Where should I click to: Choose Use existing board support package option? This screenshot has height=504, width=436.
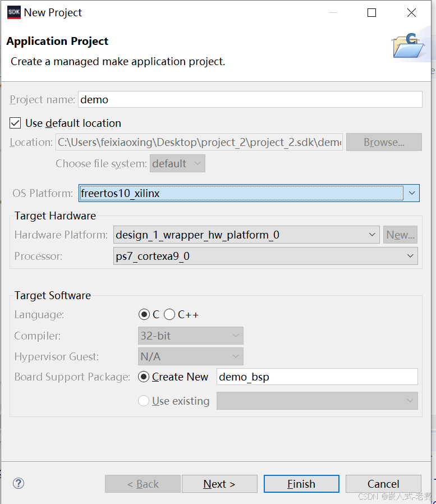coord(144,401)
